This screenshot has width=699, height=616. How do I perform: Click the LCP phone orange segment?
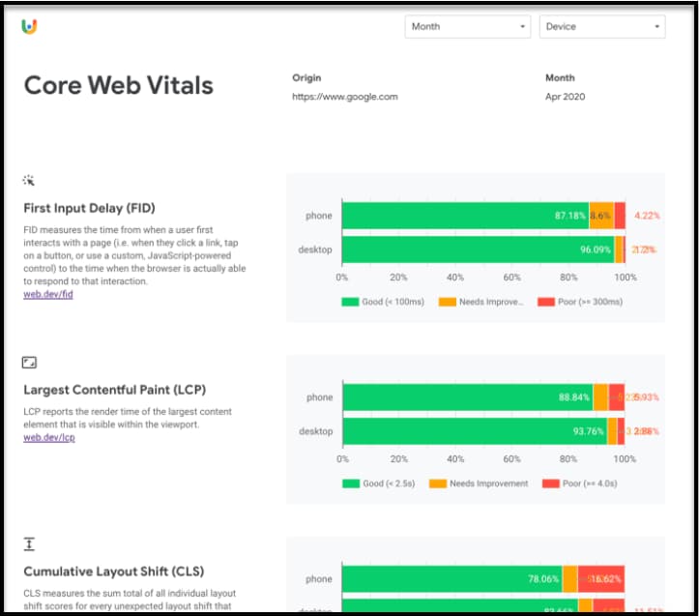point(601,397)
